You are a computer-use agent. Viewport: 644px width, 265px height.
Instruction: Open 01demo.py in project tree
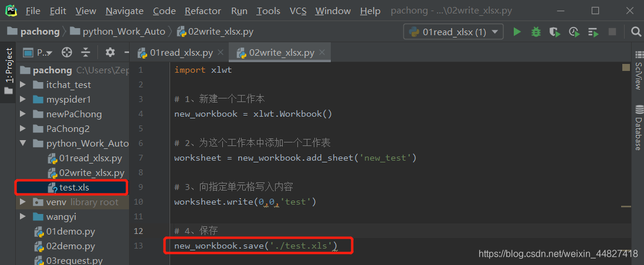(70, 232)
